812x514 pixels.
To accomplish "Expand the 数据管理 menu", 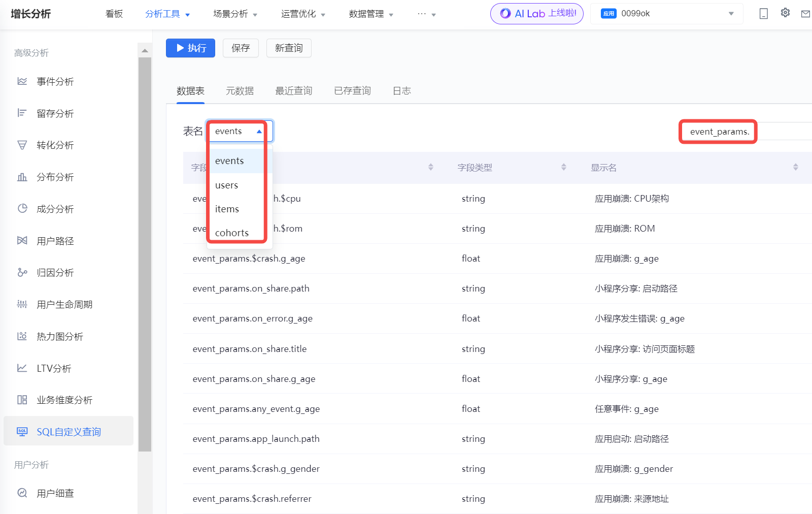I will [371, 14].
